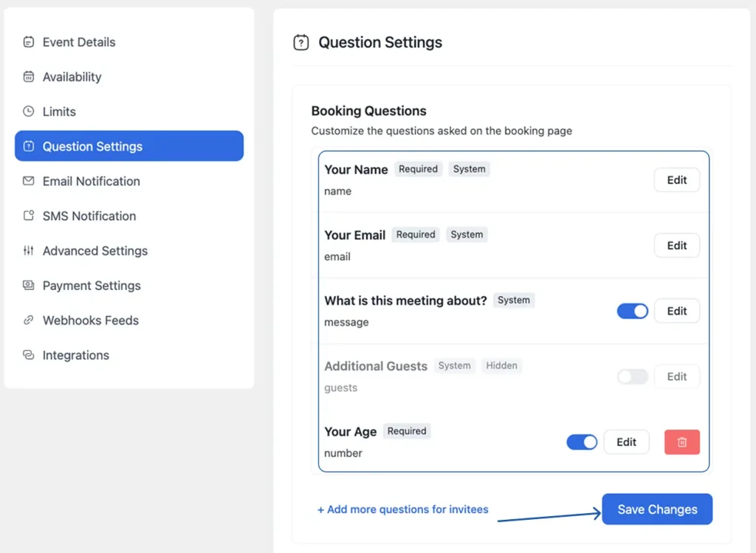Click the Limits clock icon

(x=30, y=111)
